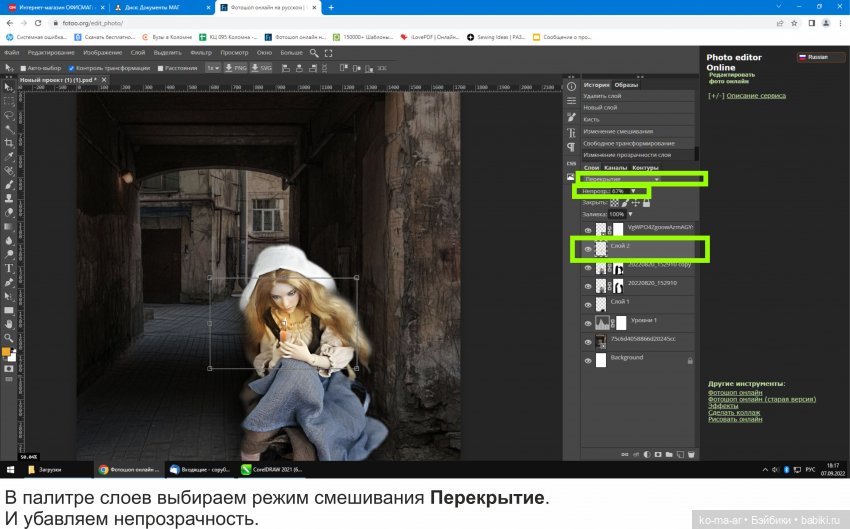Select the Path Selection tool
Viewport: 850px width, 529px height.
(9, 296)
